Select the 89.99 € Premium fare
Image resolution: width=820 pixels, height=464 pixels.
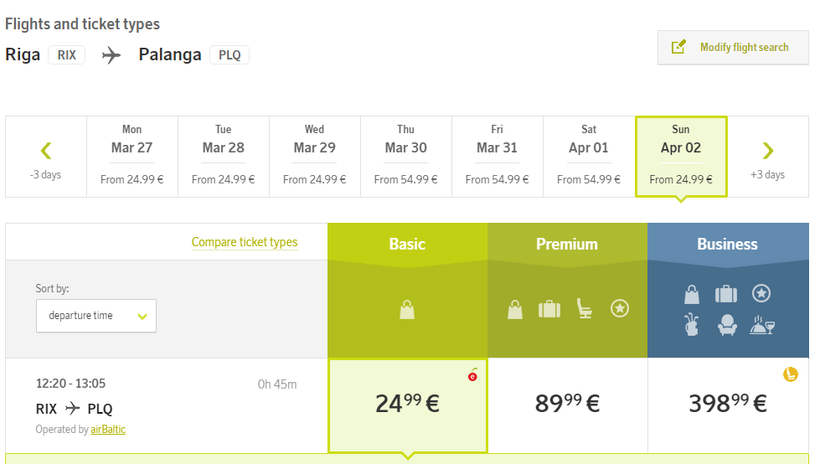(x=567, y=404)
